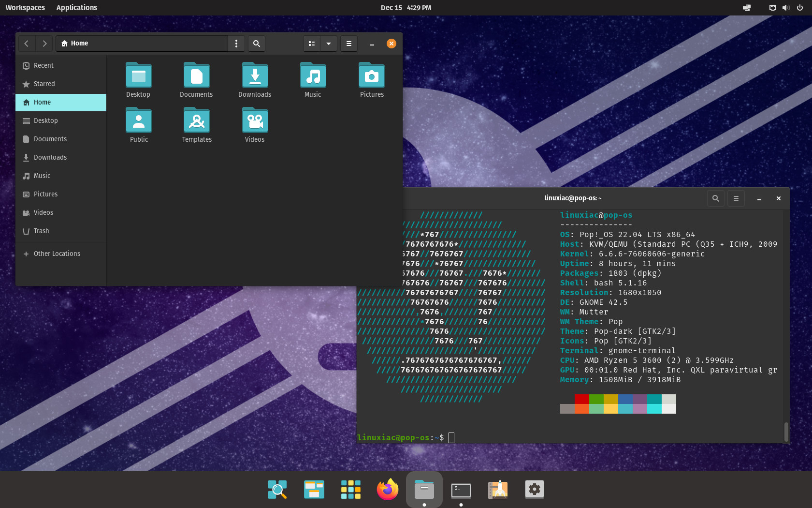This screenshot has height=508, width=812.
Task: Open the Pictures folder icon
Action: click(372, 75)
